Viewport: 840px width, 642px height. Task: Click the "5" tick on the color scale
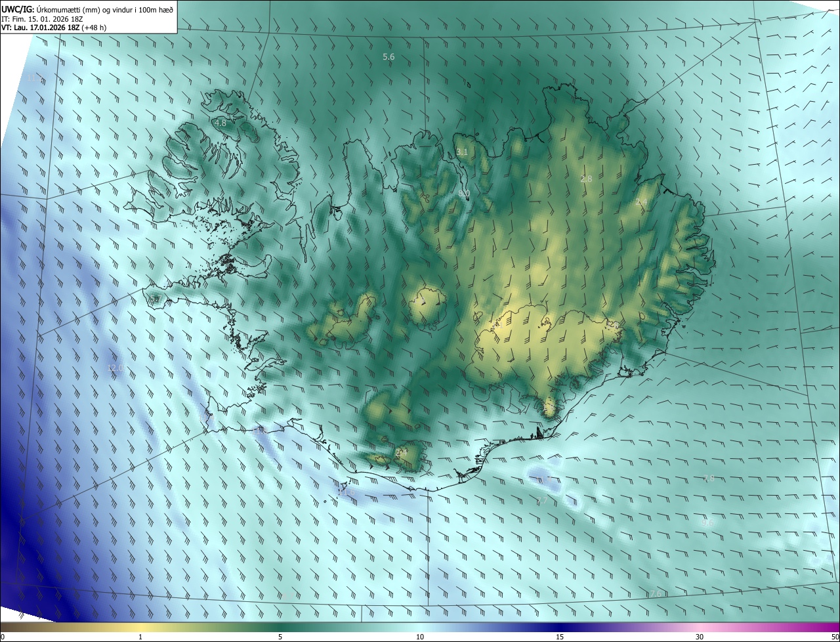click(280, 637)
